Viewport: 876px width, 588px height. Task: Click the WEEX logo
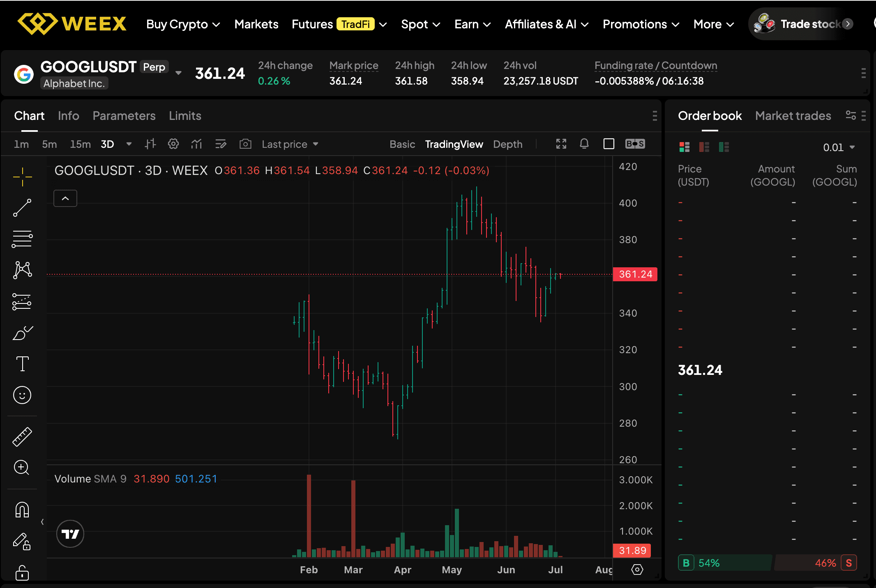72,24
